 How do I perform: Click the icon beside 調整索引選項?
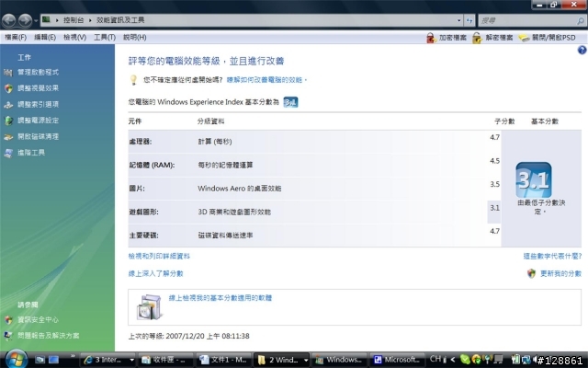(x=8, y=104)
